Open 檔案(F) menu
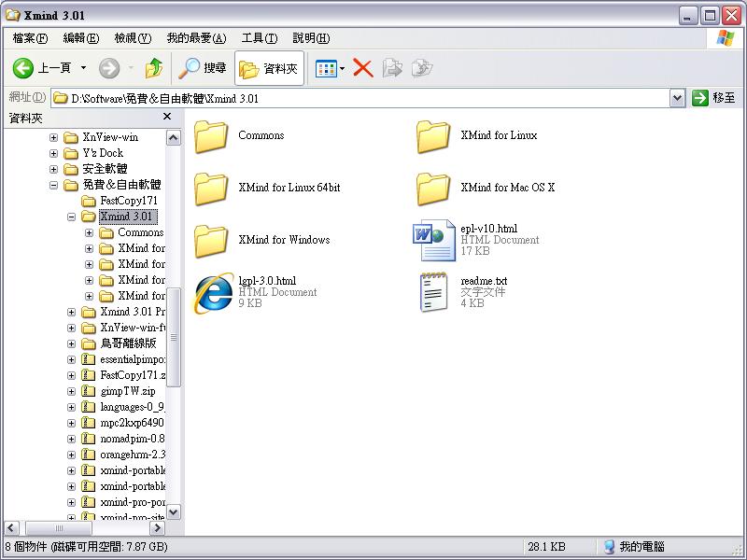Screen dimensions: 747x560 (x=30, y=38)
